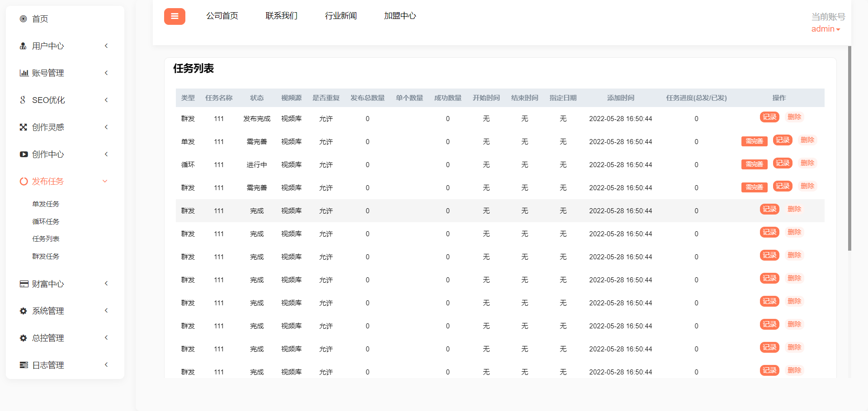Expand the 总控管理 submenu chevron
Viewport: 868px width, 411px height.
pos(106,337)
